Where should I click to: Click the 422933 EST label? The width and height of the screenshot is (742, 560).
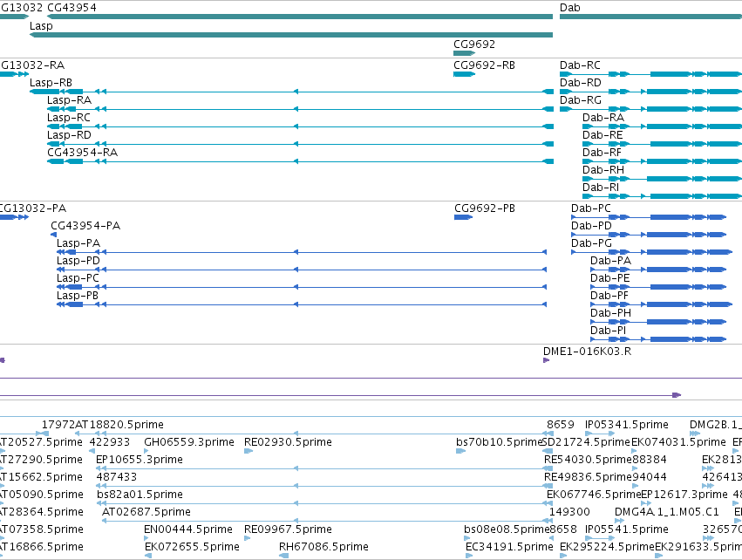[110, 442]
